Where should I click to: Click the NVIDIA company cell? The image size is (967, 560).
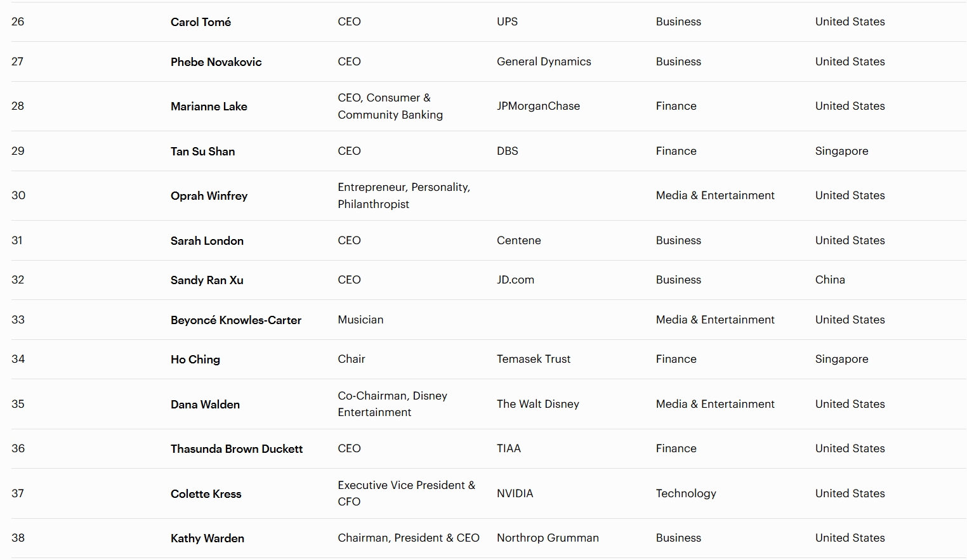515,493
